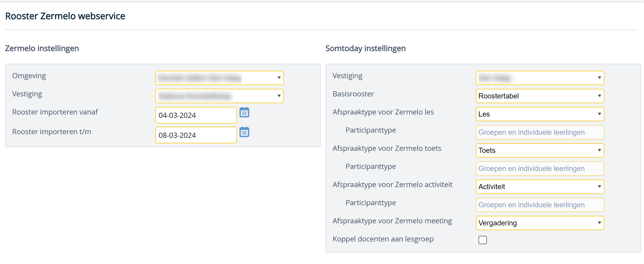The height and width of the screenshot is (264, 644).
Task: Click the date field containing 08-03-2024
Action: [x=196, y=135]
